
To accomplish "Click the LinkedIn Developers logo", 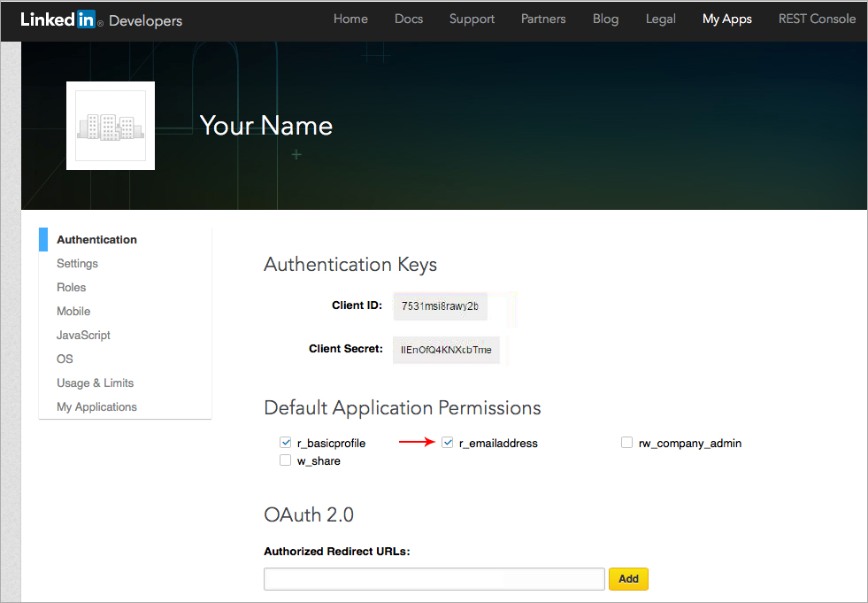I will pos(101,19).
